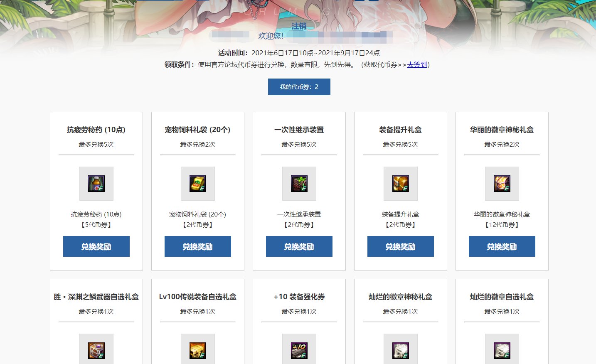The height and width of the screenshot is (364, 596).
Task: Click the 一次性继承装置 item icon
Action: [299, 184]
